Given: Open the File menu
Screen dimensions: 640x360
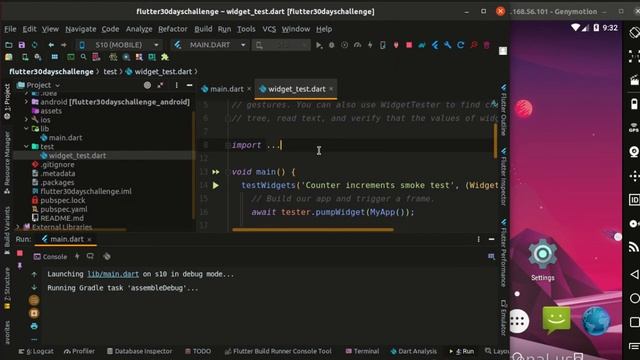Looking at the screenshot, I should point(10,29).
